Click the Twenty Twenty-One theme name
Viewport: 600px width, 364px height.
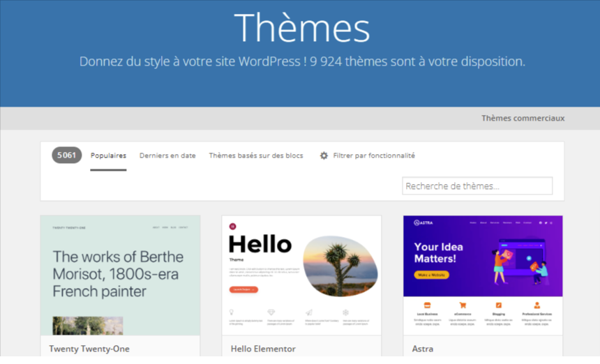pos(89,349)
